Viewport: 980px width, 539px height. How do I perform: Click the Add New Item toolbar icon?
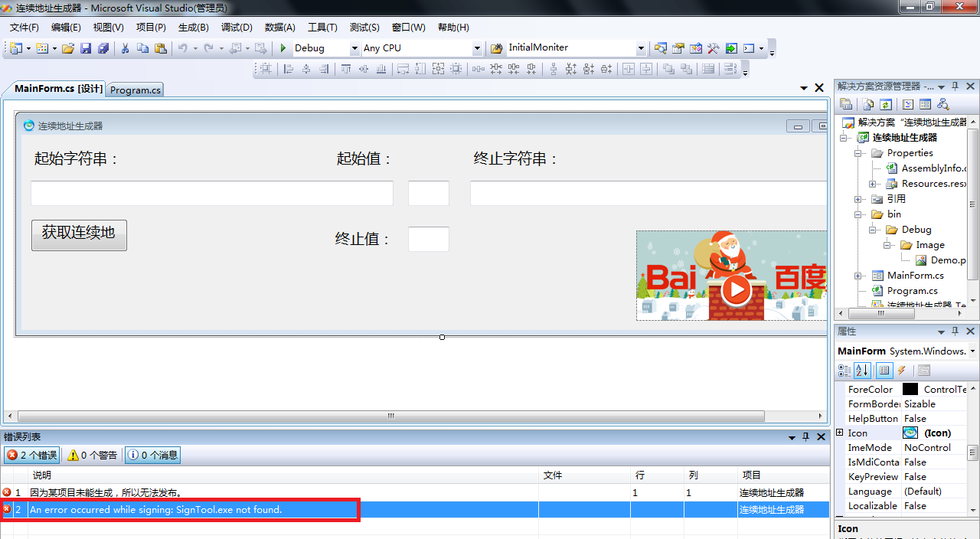[42, 48]
